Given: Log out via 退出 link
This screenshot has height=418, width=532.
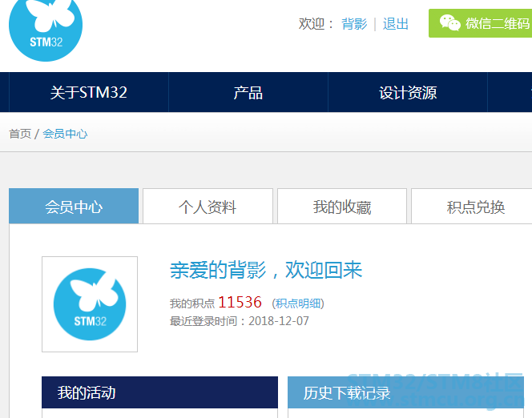Looking at the screenshot, I should pyautogui.click(x=395, y=24).
